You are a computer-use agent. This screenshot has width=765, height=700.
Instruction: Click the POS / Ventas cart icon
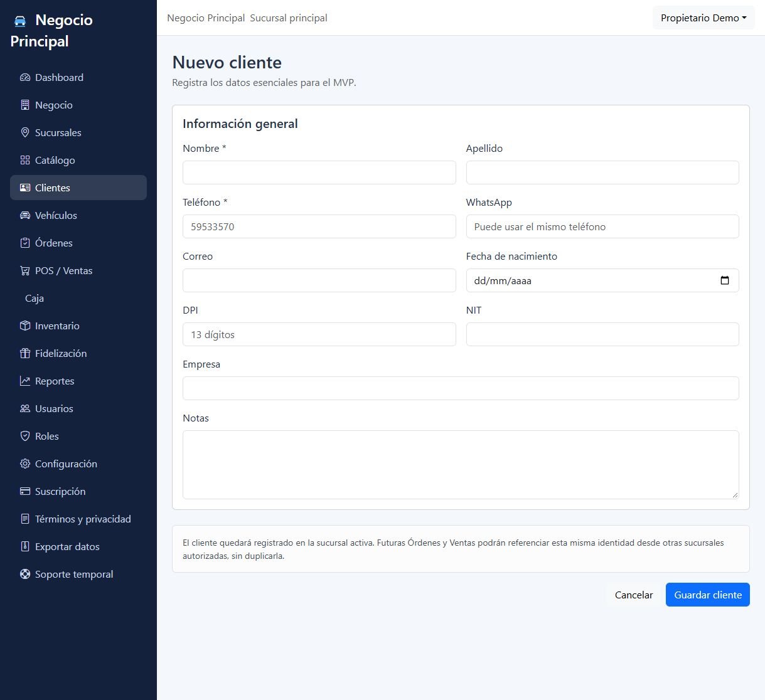point(25,271)
